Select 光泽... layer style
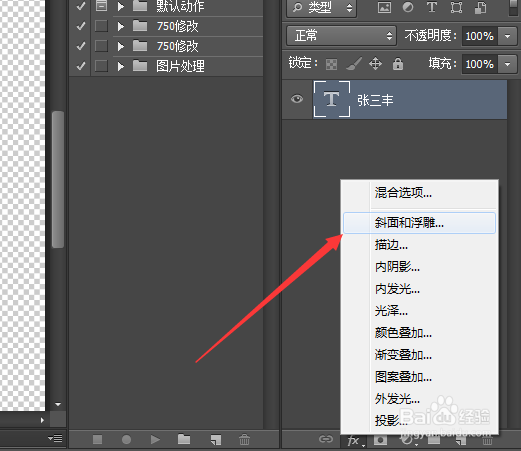Viewport: 521px width, 451px height. coord(420,311)
